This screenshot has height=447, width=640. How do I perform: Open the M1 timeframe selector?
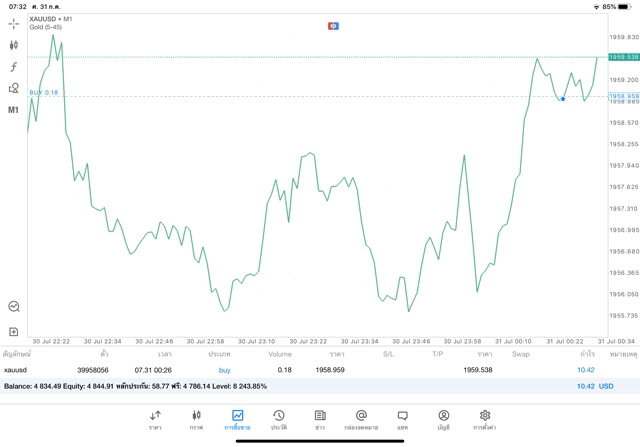[x=14, y=110]
